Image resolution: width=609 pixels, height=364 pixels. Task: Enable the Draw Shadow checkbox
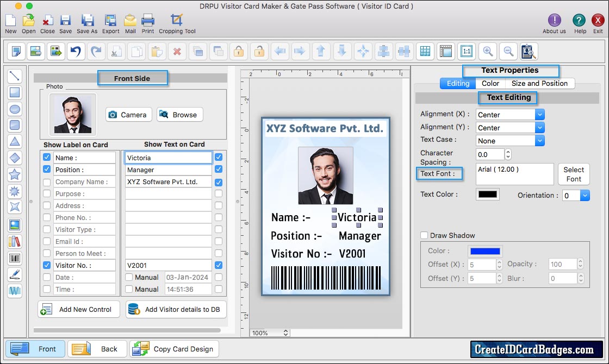[424, 235]
